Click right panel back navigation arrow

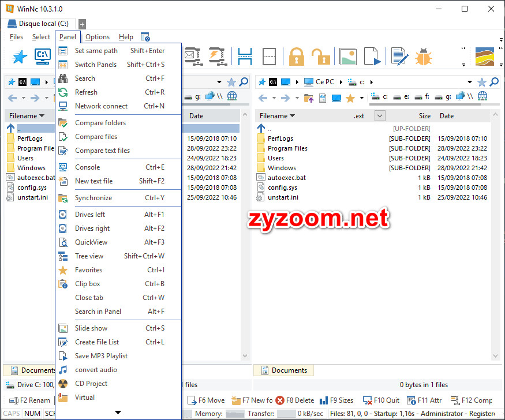(x=263, y=98)
